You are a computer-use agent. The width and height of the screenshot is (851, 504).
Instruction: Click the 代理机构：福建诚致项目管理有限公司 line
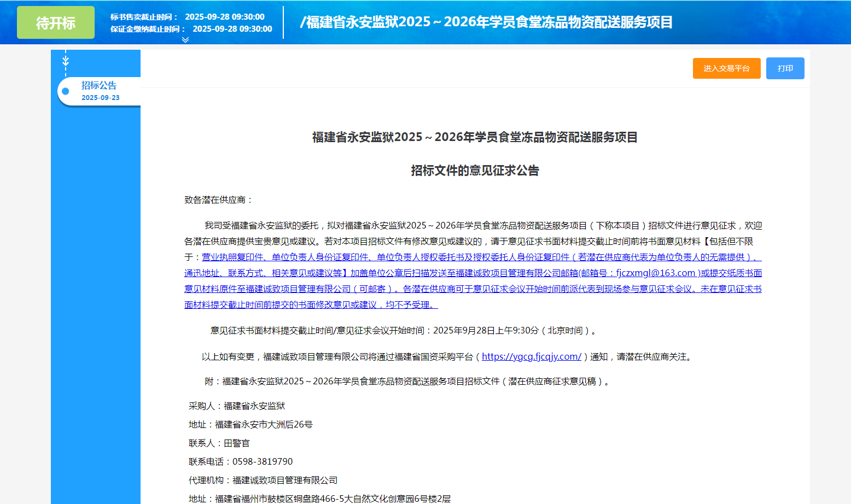pyautogui.click(x=263, y=480)
